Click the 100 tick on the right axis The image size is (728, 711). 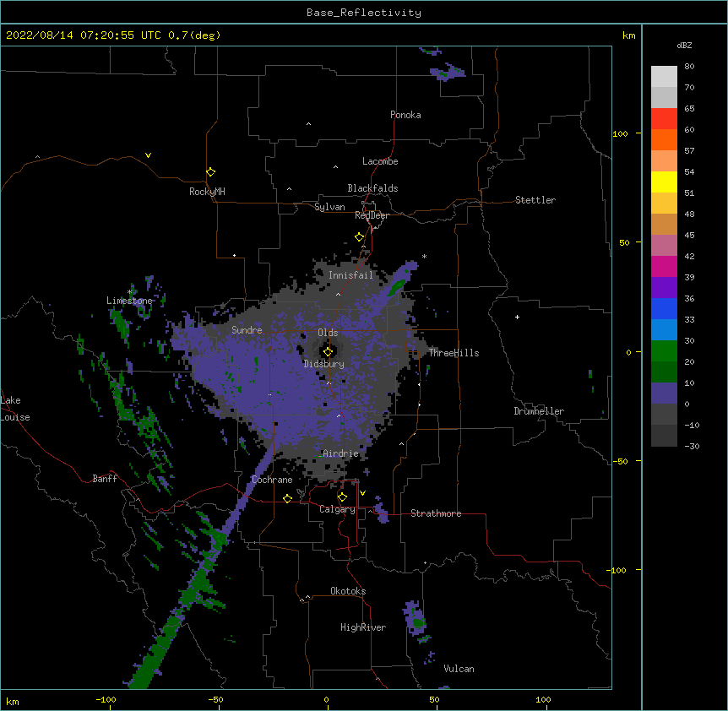(x=620, y=133)
